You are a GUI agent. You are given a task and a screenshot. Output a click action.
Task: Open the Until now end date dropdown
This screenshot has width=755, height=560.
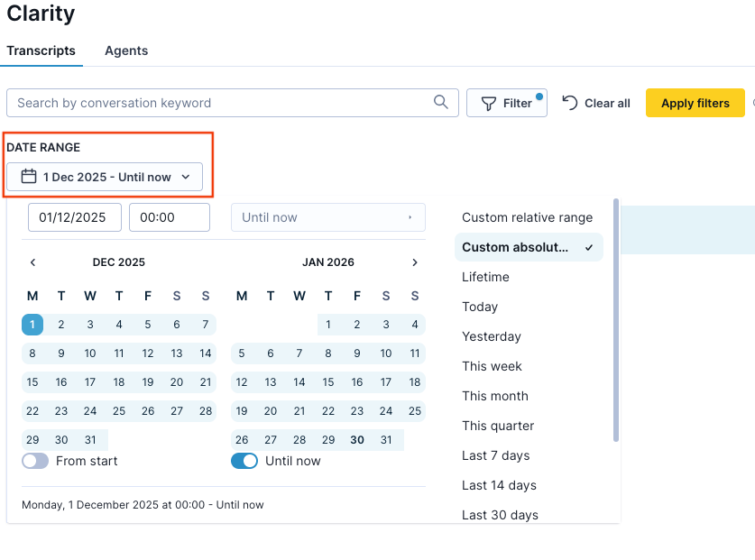327,217
